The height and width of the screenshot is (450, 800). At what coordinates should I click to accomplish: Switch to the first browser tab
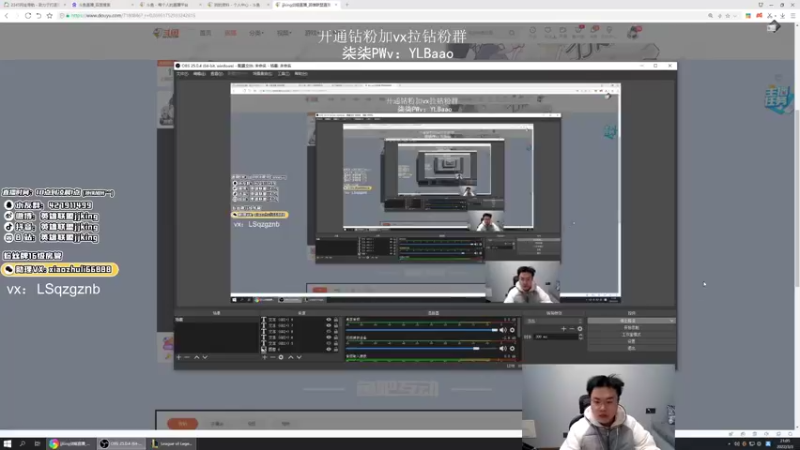click(x=34, y=5)
